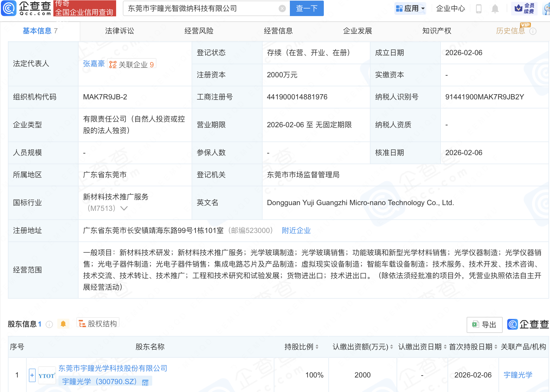Open legal representative 张嘉豪 link
The image size is (550, 392).
94,64
